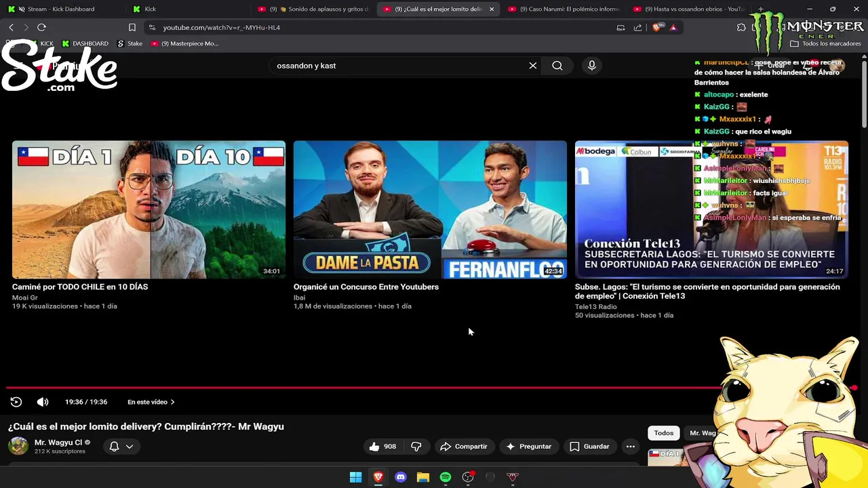Open the cast/picture icon in address bar
868x488 pixels.
tap(620, 28)
